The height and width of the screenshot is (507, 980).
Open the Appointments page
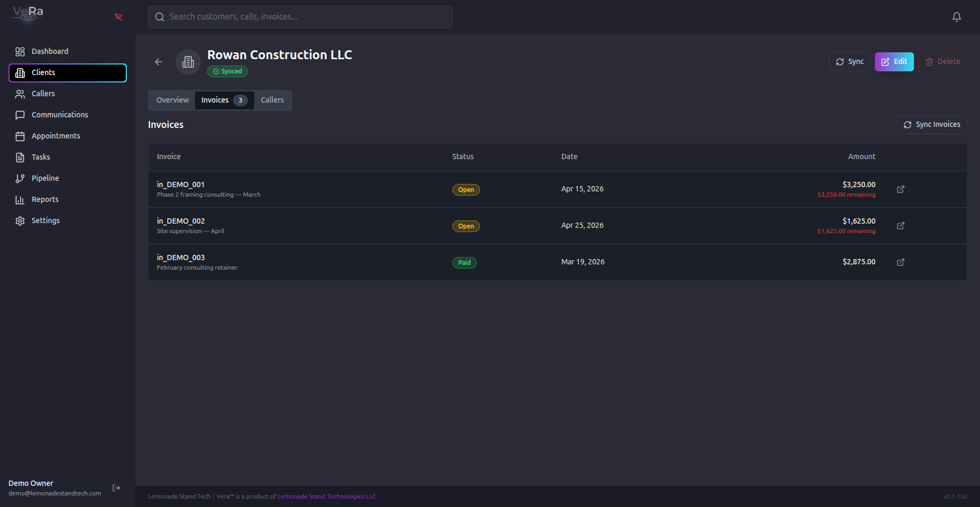68,136
